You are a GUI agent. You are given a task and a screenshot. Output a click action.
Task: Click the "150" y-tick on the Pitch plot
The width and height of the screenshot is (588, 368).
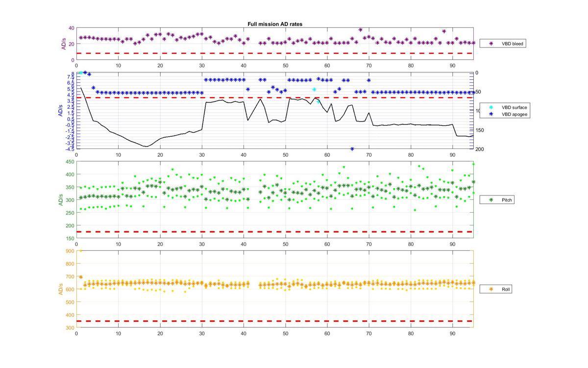tap(70, 238)
